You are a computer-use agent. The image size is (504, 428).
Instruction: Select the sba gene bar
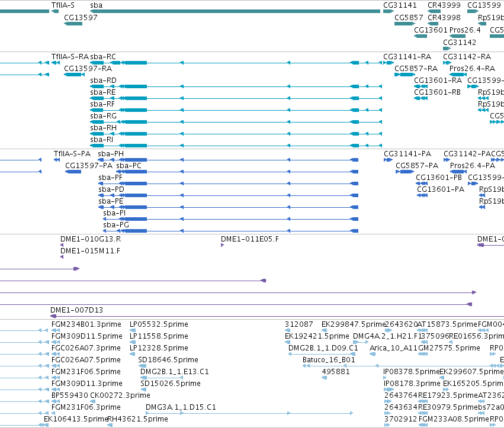pyautogui.click(x=235, y=11)
